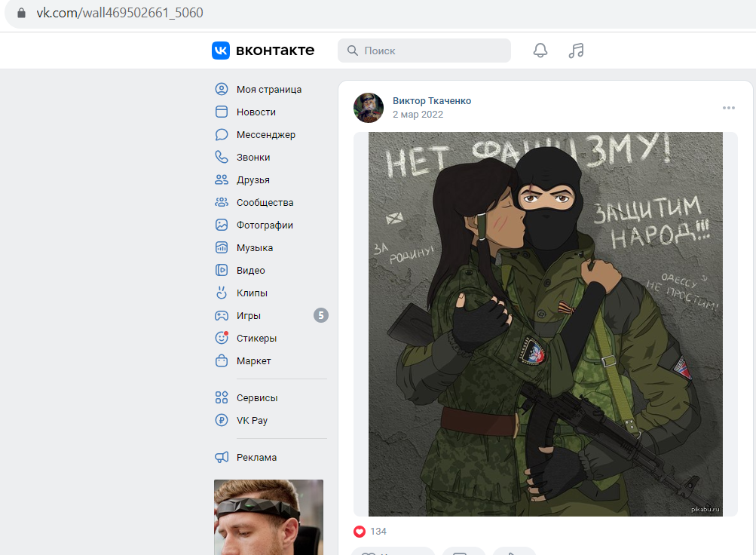Open Клипы section link
This screenshot has width=756, height=555.
coord(252,293)
